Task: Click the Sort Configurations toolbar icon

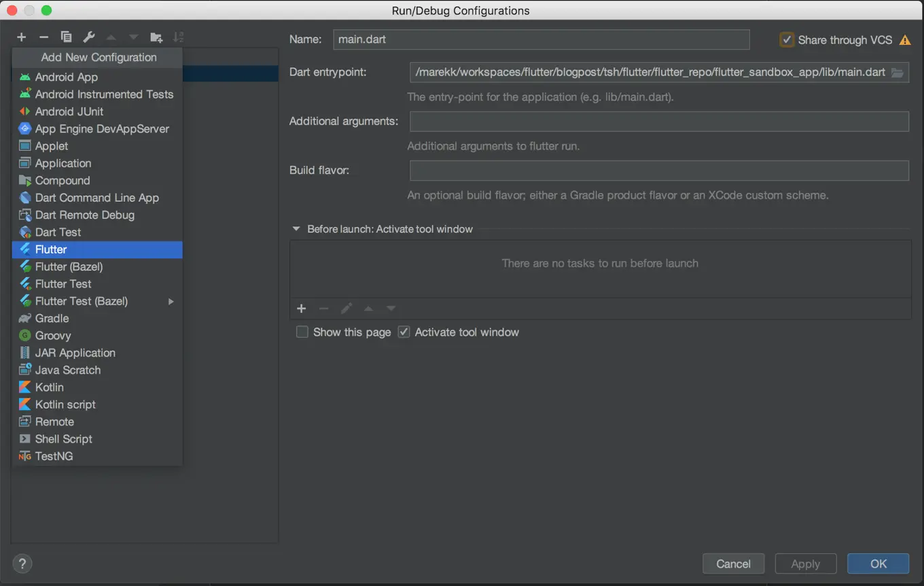Action: [178, 37]
